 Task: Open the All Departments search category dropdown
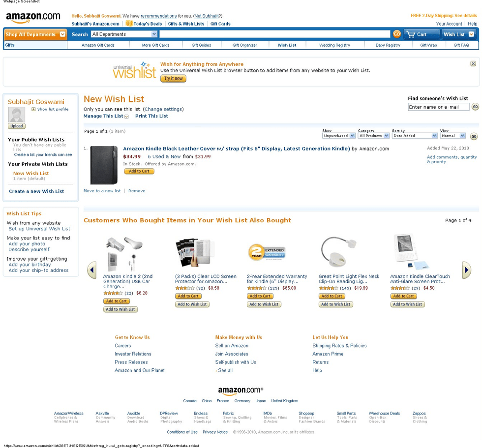click(x=124, y=34)
